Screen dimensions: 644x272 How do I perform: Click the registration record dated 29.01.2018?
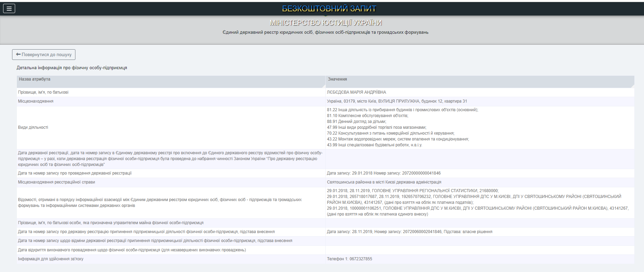384,173
